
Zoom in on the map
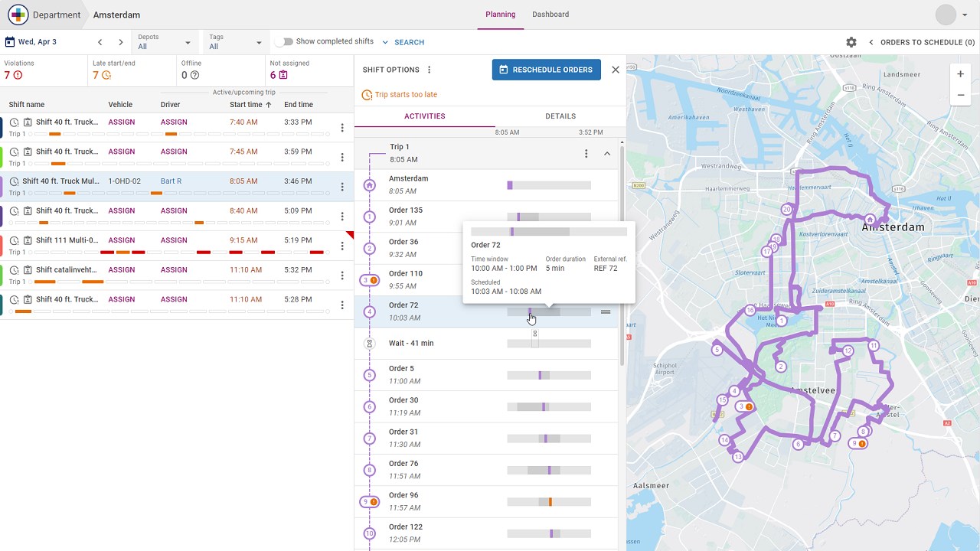(960, 74)
